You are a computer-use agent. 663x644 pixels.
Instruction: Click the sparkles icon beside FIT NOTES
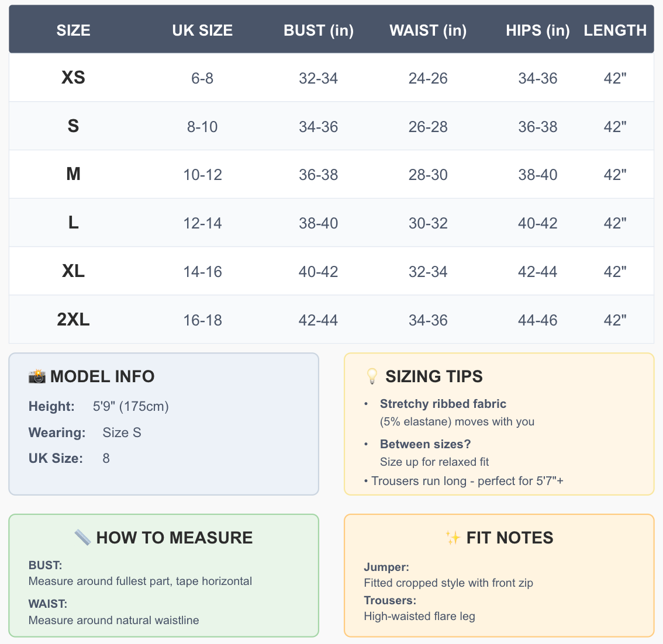[453, 538]
